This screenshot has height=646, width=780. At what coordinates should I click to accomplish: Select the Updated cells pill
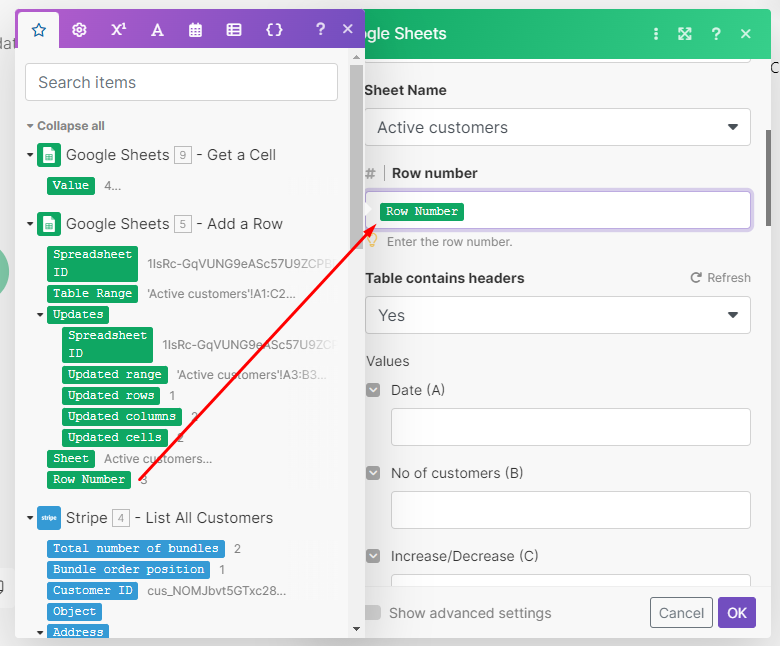coord(115,438)
